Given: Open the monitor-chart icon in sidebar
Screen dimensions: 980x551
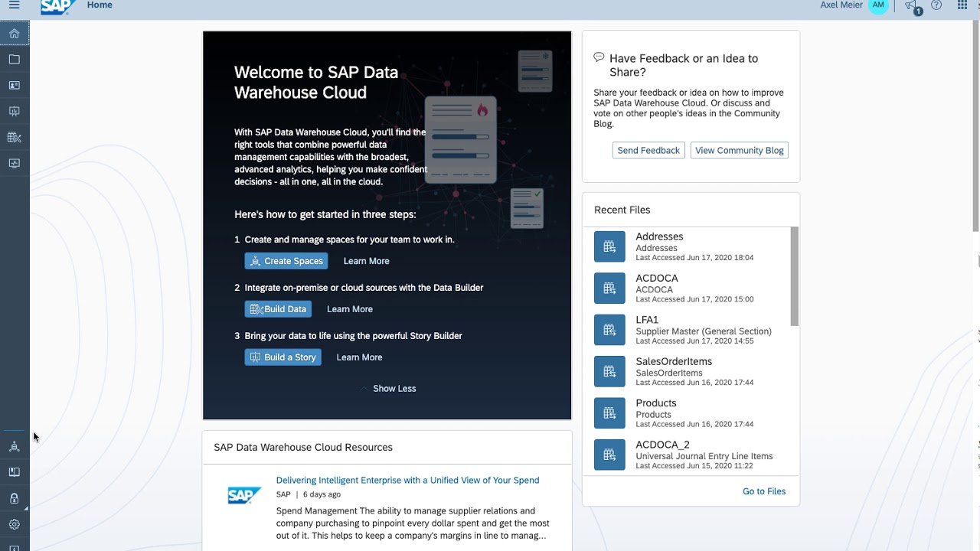Looking at the screenshot, I should tap(14, 163).
